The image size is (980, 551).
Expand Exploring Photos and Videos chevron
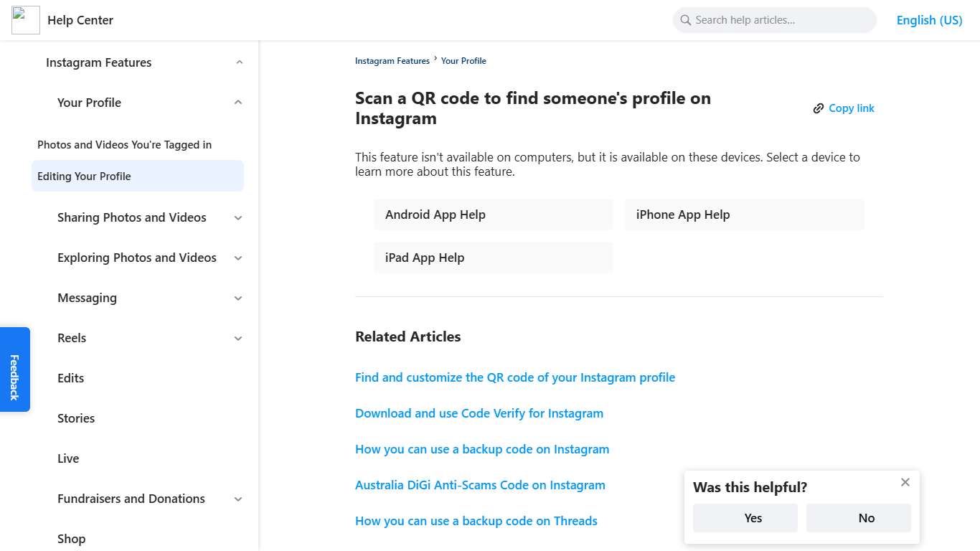click(239, 258)
